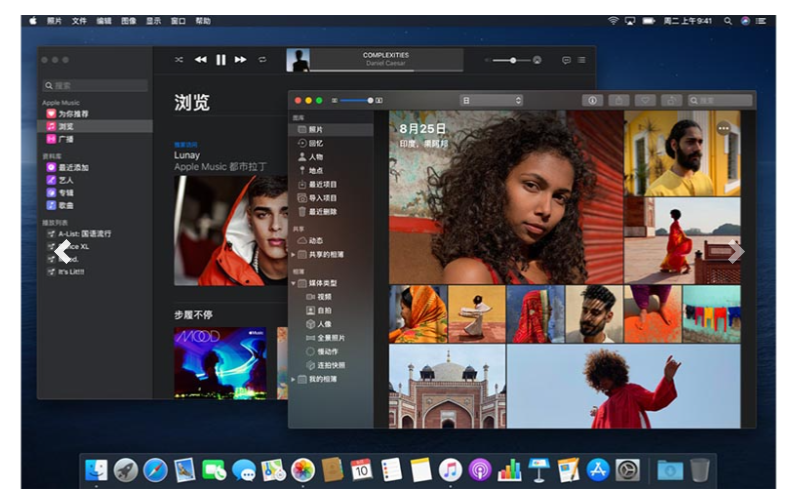The width and height of the screenshot is (788, 498).
Task: Click the Photos thumbnail zoom slider
Action: [357, 101]
